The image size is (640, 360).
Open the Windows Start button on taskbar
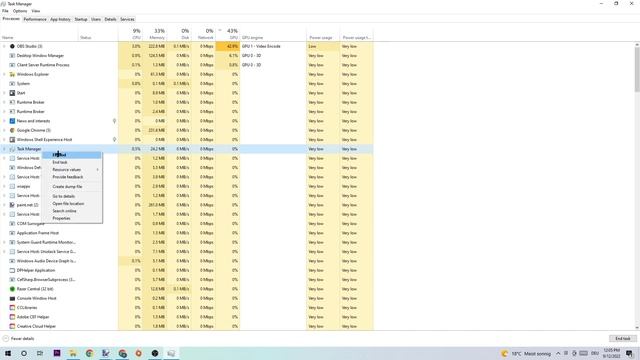[x=8, y=353]
